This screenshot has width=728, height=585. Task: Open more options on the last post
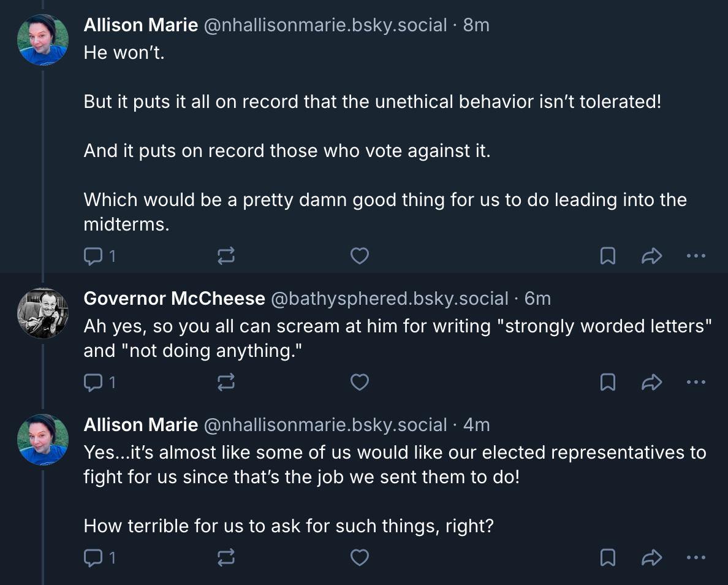[x=696, y=557]
